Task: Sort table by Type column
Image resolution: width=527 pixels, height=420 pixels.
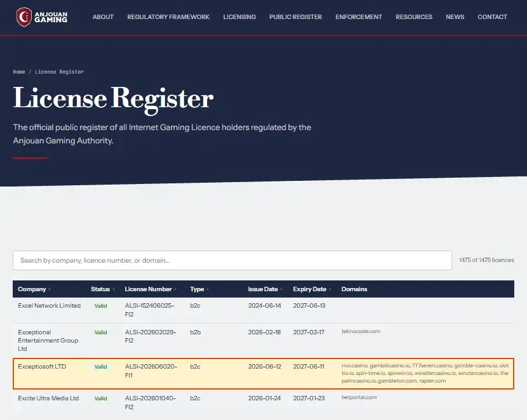Action: point(199,289)
